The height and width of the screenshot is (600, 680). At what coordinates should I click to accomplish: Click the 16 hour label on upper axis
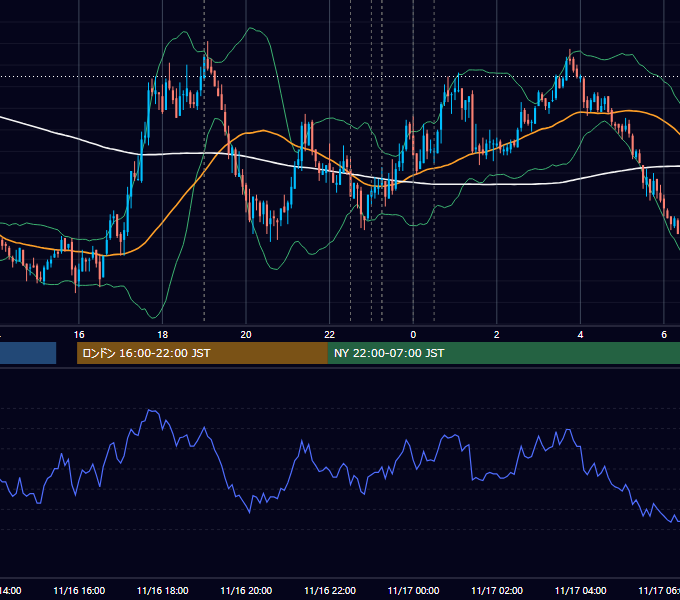(x=79, y=335)
